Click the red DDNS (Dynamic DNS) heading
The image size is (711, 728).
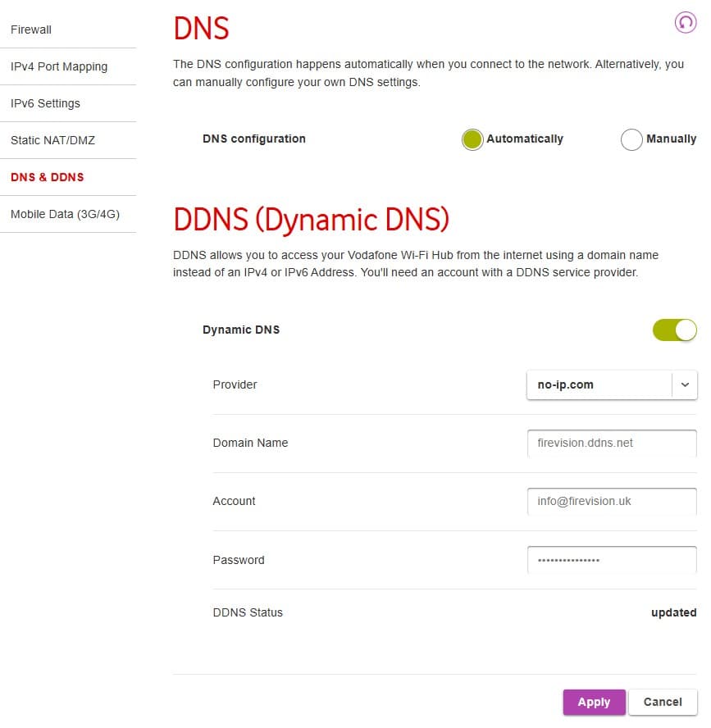point(310,219)
